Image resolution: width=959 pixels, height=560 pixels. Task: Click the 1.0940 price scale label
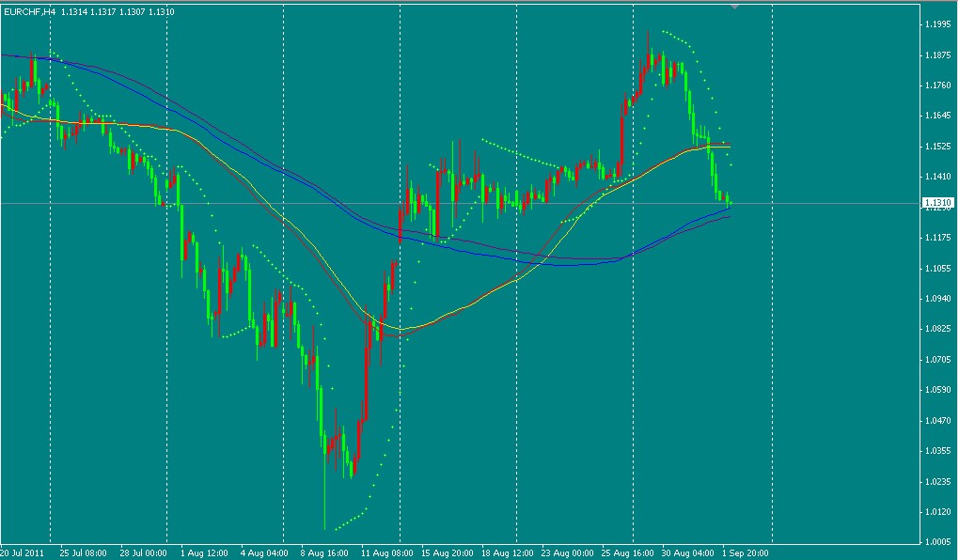[x=937, y=299]
